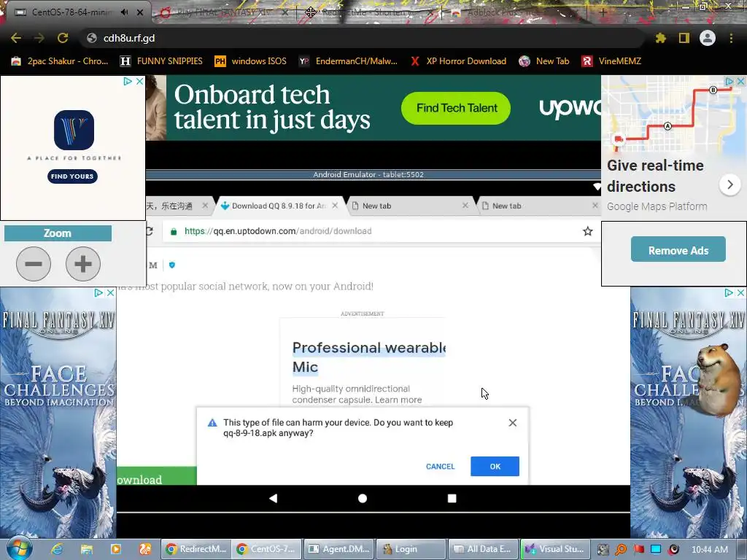Click Find Tech Talent in Upwork ad
The width and height of the screenshot is (747, 560).
click(456, 108)
